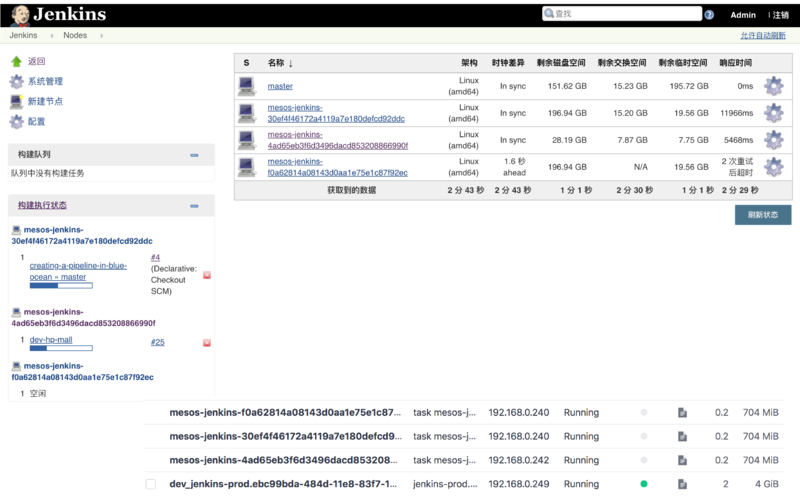Open node link mesos-jenkins-4ad65eb3f6d3 in table
The image size is (800, 502).
pyautogui.click(x=338, y=140)
